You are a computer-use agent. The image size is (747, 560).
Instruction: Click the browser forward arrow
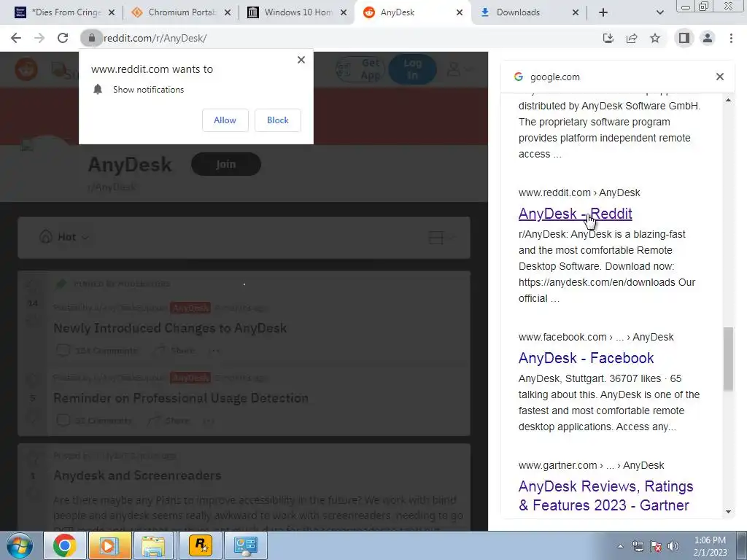click(x=39, y=38)
